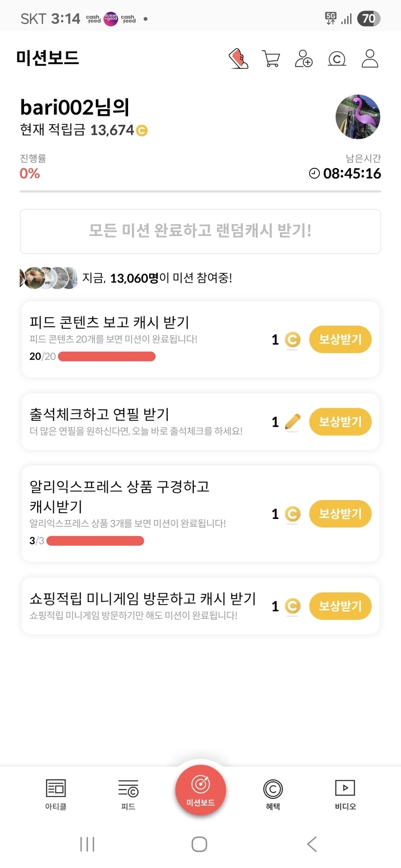Open the shopping cart icon
This screenshot has width=401, height=868.
[x=271, y=59]
